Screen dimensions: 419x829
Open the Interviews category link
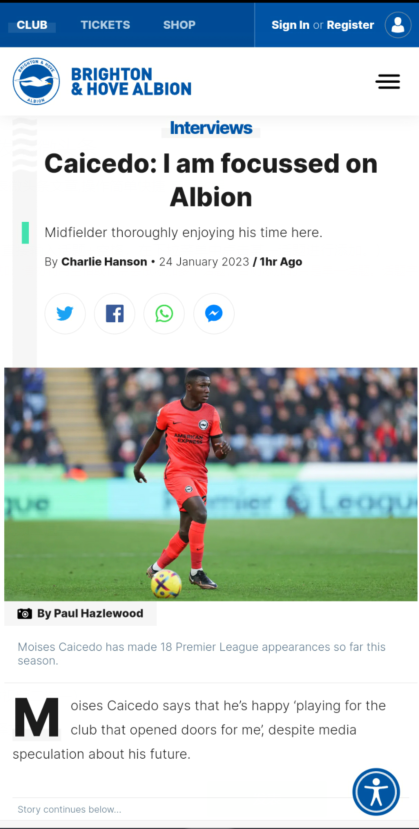pos(211,127)
